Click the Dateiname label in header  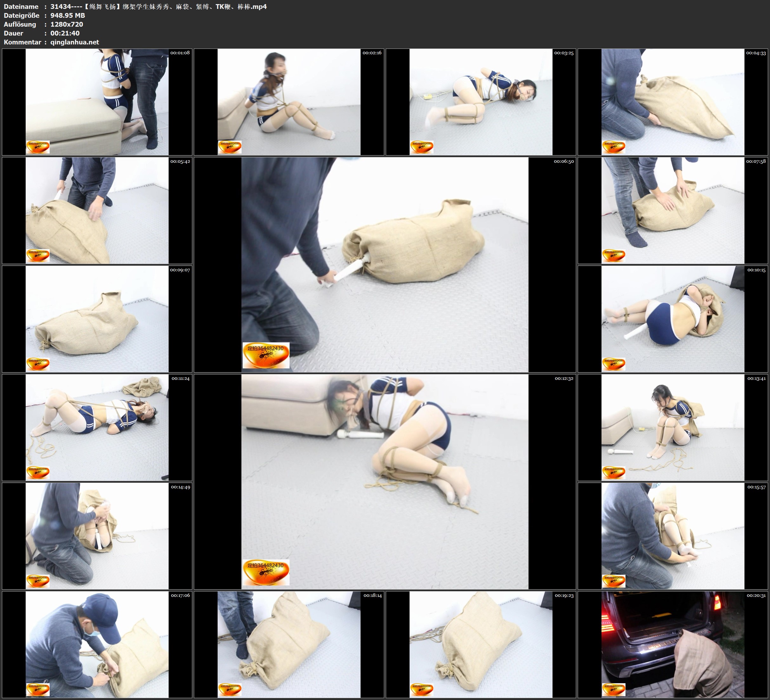[21, 6]
